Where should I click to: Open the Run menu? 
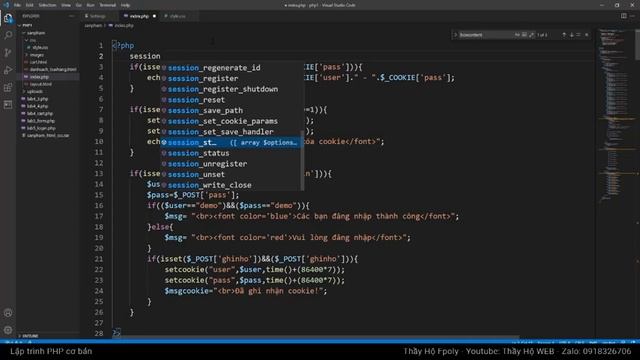[x=91, y=5]
